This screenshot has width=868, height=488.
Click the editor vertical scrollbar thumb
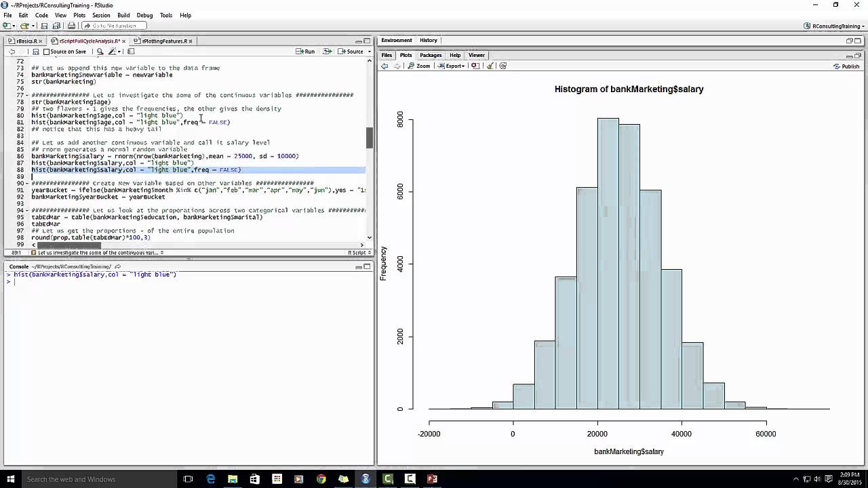[370, 138]
